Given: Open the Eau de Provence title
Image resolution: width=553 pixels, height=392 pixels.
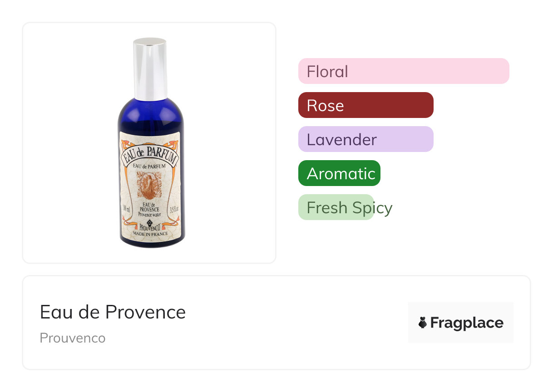Looking at the screenshot, I should (x=113, y=312).
